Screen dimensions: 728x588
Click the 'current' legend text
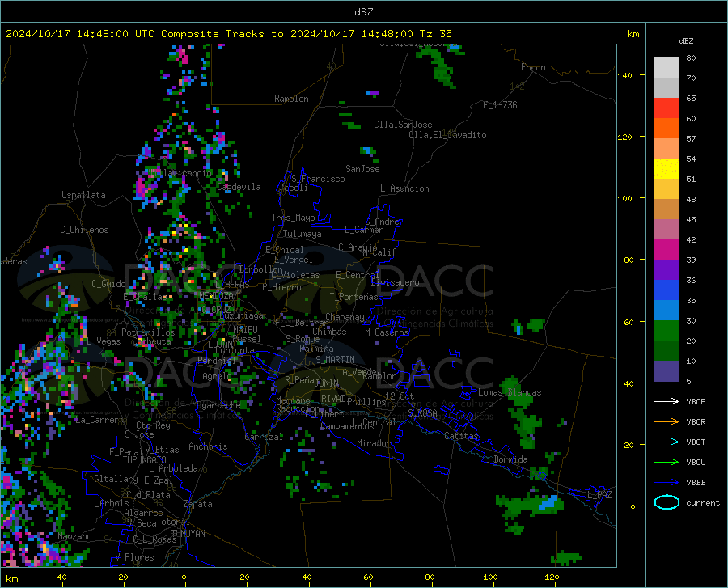tap(703, 502)
